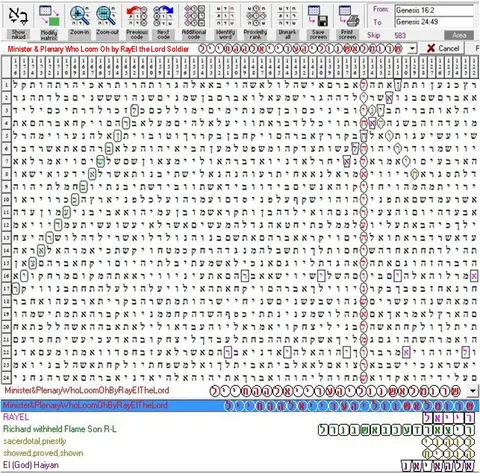
Task: Select the Richard withheld Flame Son R-L term
Action: 60,429
